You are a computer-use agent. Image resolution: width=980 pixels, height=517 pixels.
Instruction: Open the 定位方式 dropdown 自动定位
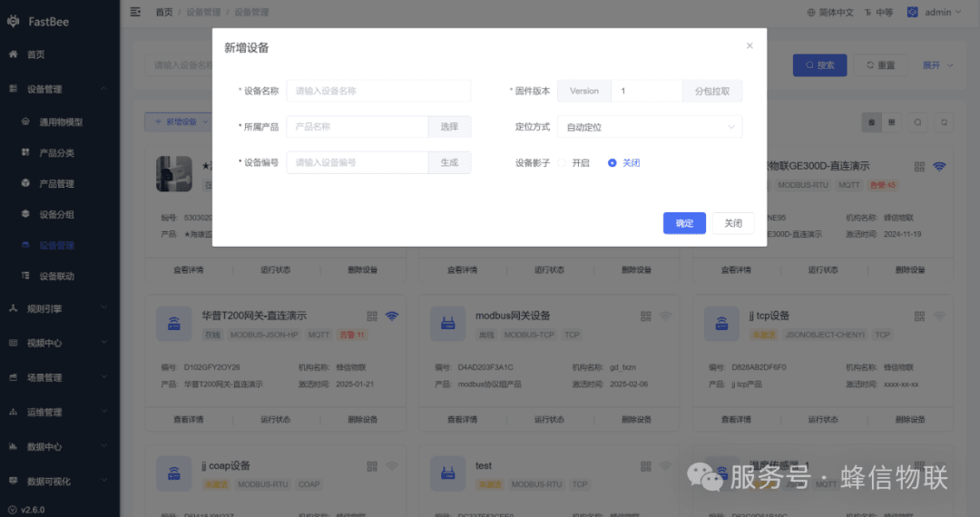[x=650, y=127]
